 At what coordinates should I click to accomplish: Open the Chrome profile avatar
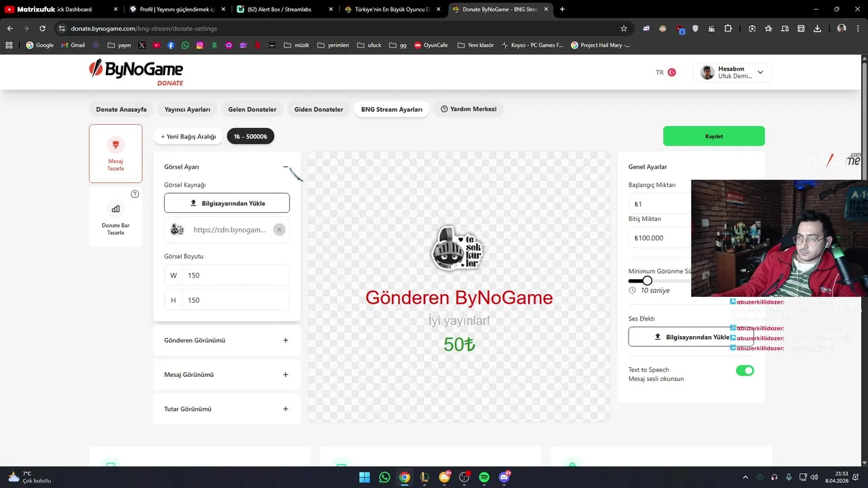tap(842, 28)
